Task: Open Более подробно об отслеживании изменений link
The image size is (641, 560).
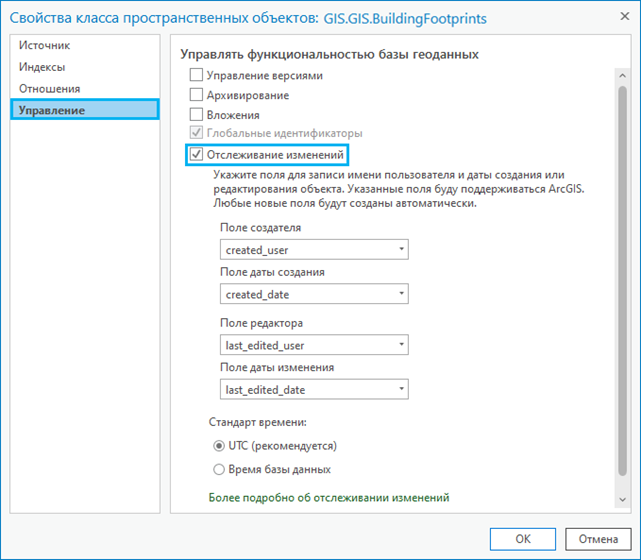Action: (328, 497)
